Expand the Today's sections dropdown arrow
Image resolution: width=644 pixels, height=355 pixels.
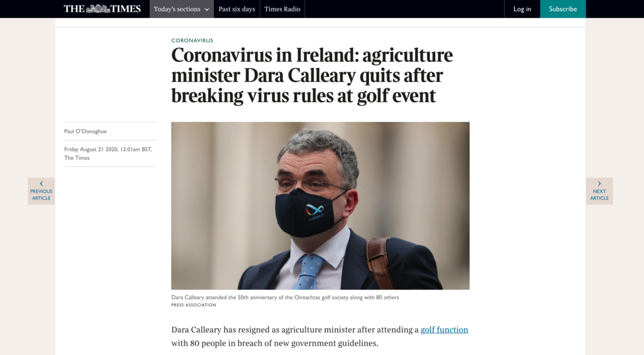(207, 9)
